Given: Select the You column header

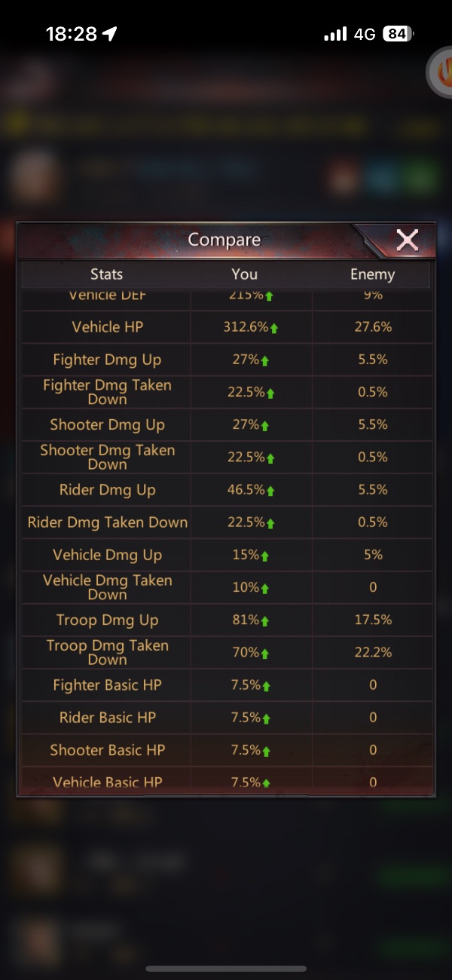Looking at the screenshot, I should tap(245, 274).
